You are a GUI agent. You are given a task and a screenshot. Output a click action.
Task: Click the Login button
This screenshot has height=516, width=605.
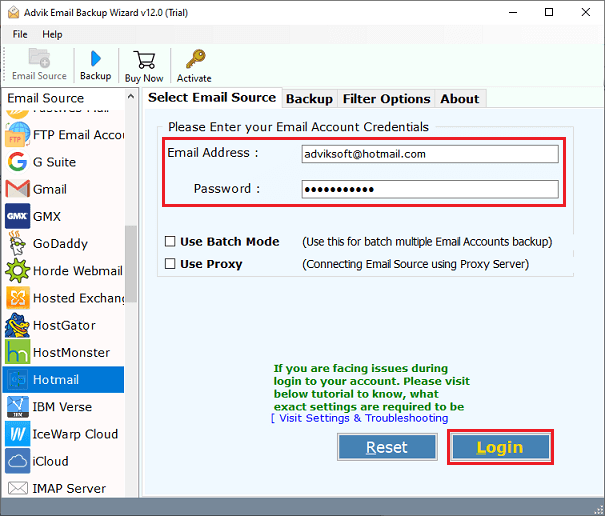(x=500, y=447)
